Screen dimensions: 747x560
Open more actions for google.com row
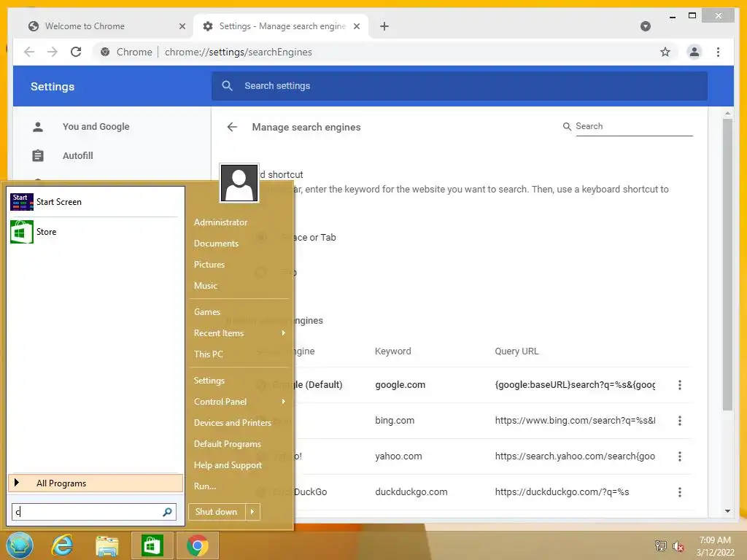[680, 385]
